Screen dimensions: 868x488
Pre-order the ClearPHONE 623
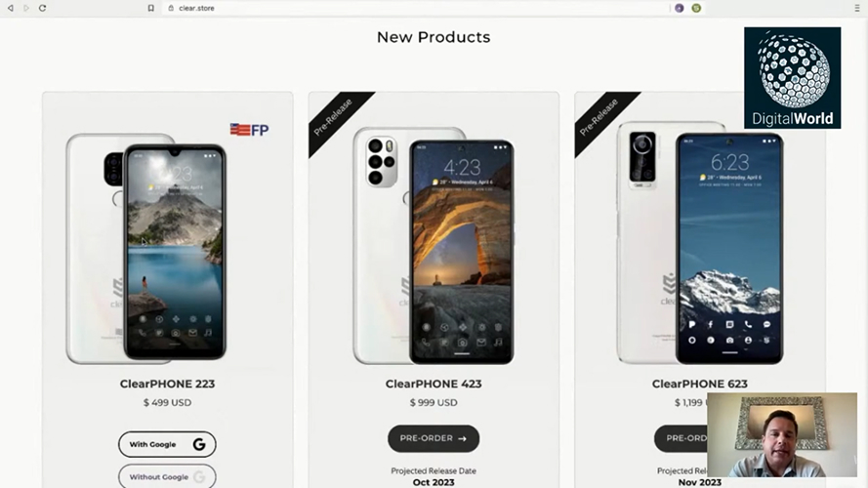point(681,438)
